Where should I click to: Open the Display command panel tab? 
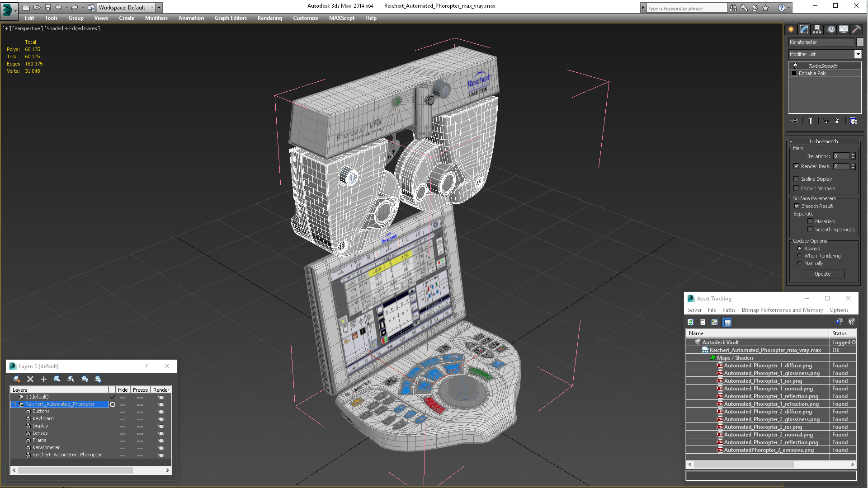(x=844, y=29)
